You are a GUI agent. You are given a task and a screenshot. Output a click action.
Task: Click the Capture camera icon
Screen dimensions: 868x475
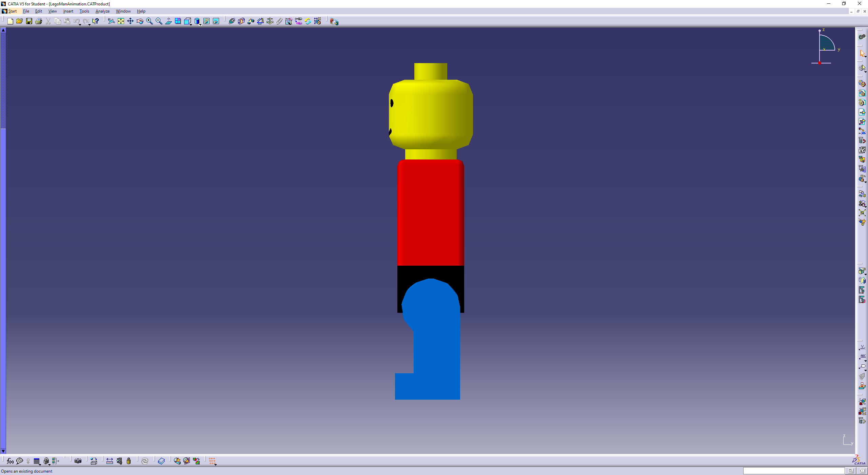[x=78, y=461]
